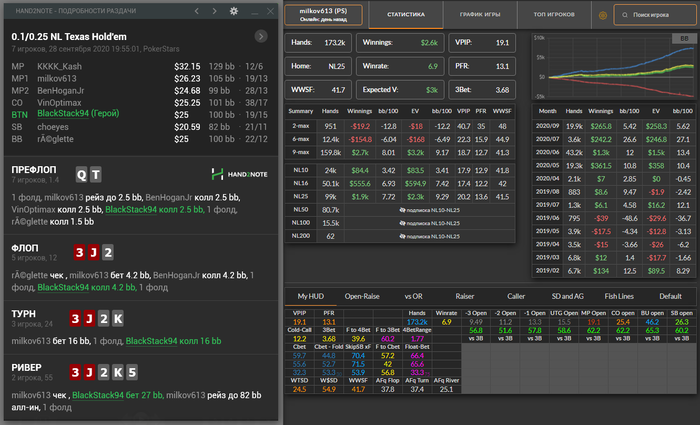Click the round arrow button beside Texas Hold'em
This screenshot has width=700, height=425.
(x=262, y=36)
